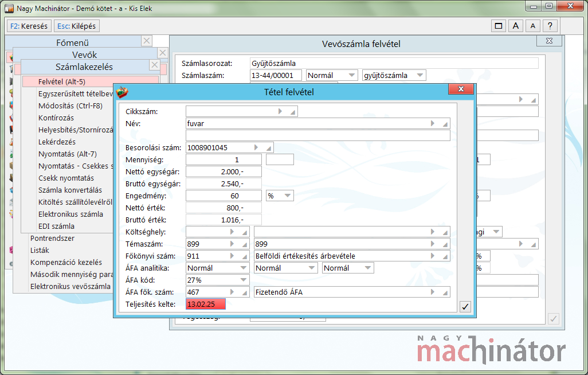Image resolution: width=588 pixels, height=375 pixels.
Task: Open Kompenzáció kezelés menu item
Action: pos(66,262)
